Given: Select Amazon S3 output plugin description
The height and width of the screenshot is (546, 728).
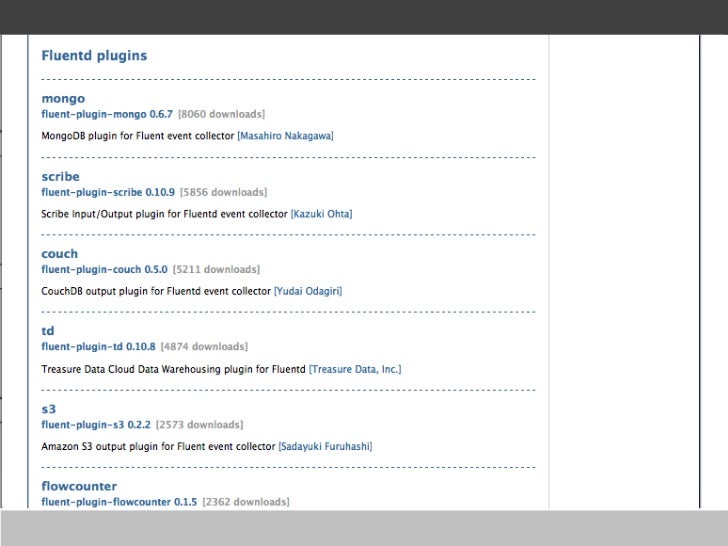Looking at the screenshot, I should [x=158, y=447].
